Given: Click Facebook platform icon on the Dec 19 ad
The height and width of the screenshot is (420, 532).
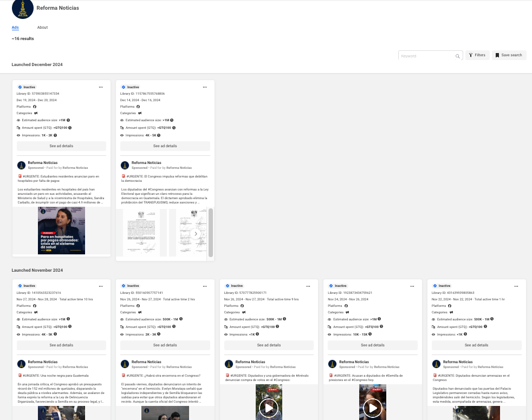Looking at the screenshot, I should 35,107.
